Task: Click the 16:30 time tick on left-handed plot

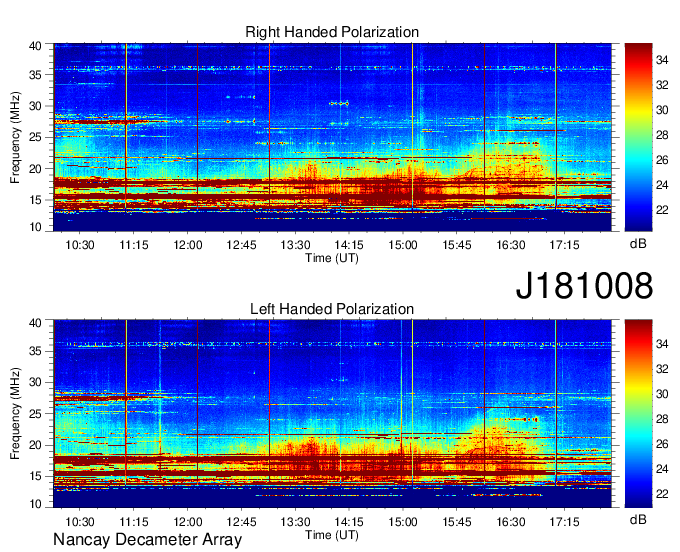Action: click(x=510, y=522)
